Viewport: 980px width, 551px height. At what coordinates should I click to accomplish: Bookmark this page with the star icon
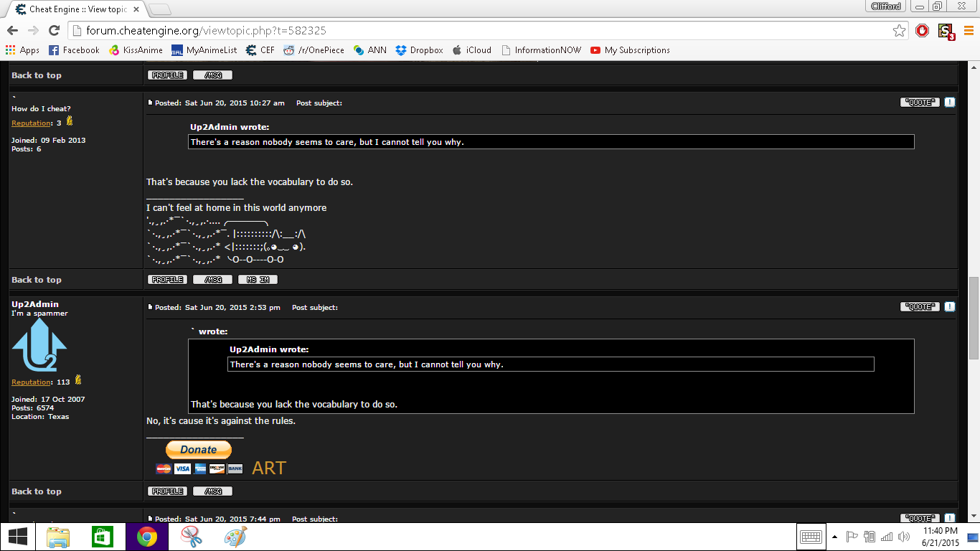pyautogui.click(x=899, y=31)
